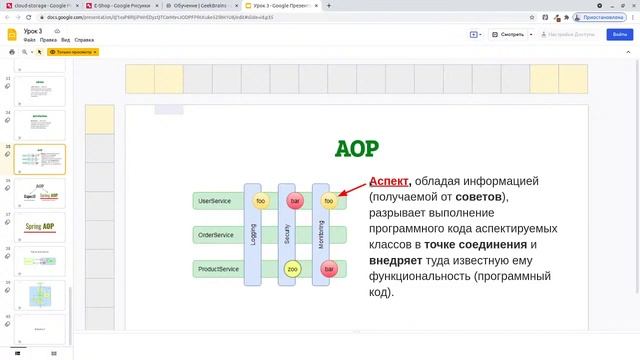Open the zoom tool dropdown arrow

coord(32,52)
